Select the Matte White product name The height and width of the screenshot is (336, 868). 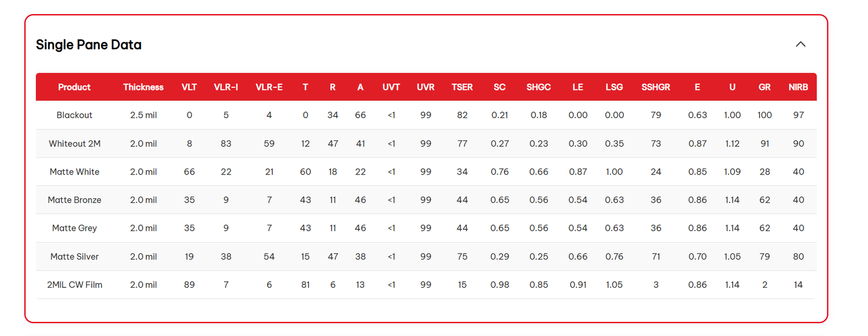pos(74,172)
